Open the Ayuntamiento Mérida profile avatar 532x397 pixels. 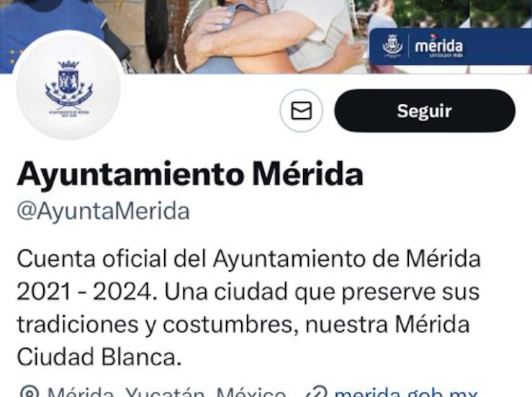tap(69, 85)
